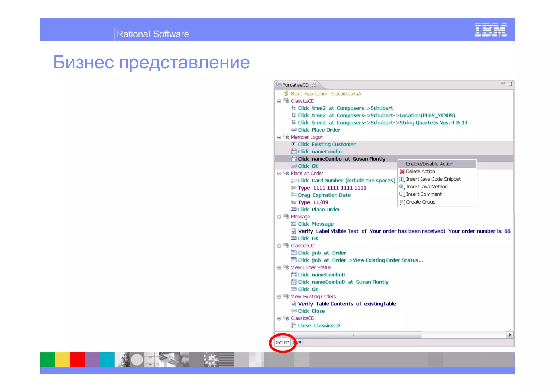
Task: Click the horizontal scrollbar thumb
Action: point(352,335)
